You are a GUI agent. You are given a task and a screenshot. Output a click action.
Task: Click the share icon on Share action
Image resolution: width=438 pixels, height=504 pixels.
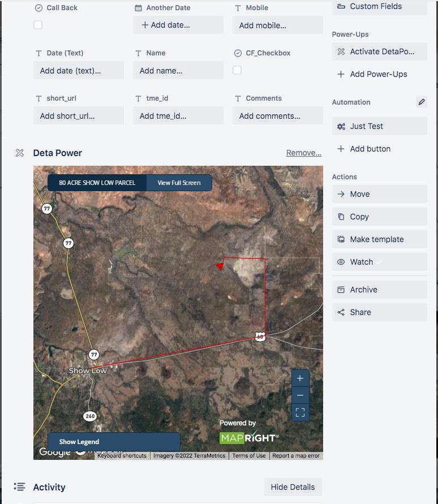pyautogui.click(x=341, y=312)
